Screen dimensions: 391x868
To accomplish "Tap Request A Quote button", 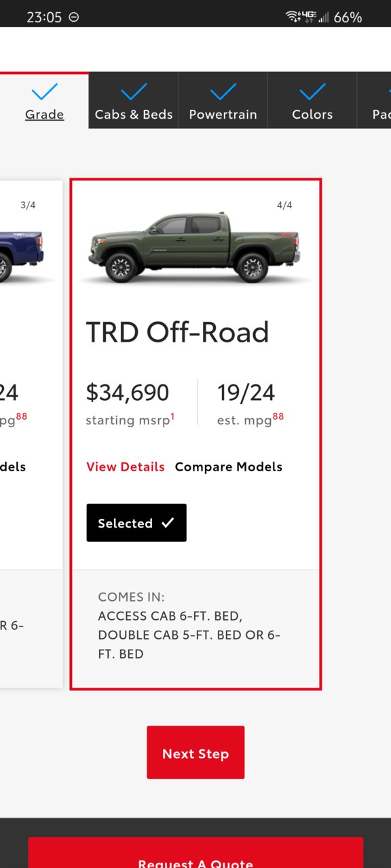I will (x=195, y=856).
